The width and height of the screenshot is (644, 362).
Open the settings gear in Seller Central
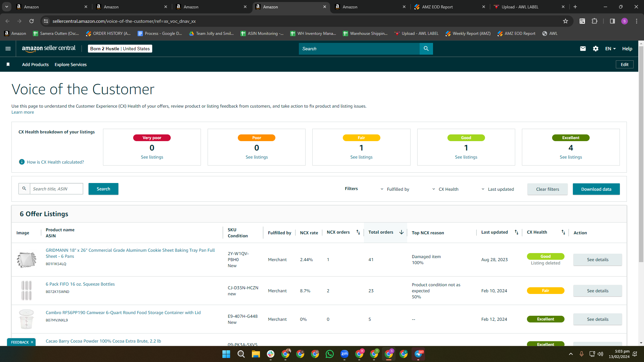pyautogui.click(x=596, y=49)
